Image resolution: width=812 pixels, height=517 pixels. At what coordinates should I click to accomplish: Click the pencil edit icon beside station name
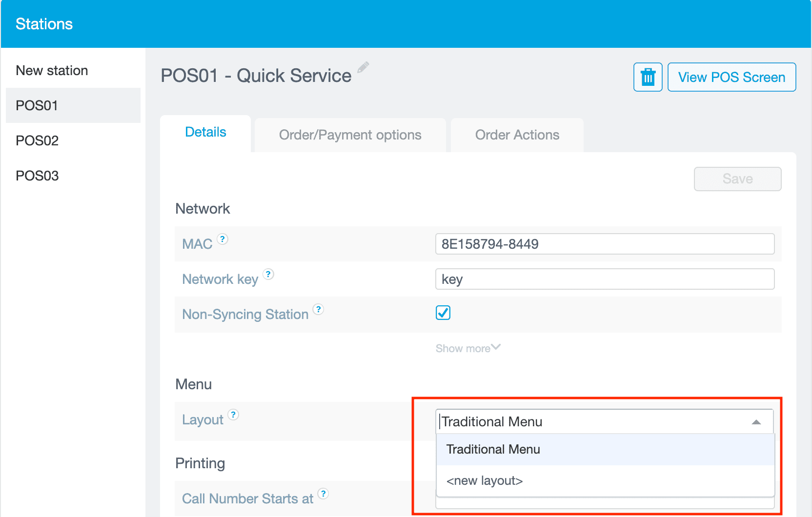pos(363,67)
